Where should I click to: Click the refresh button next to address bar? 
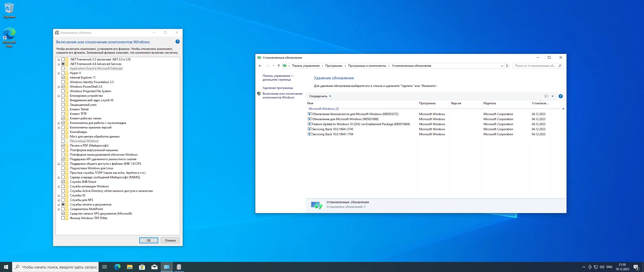click(507, 66)
